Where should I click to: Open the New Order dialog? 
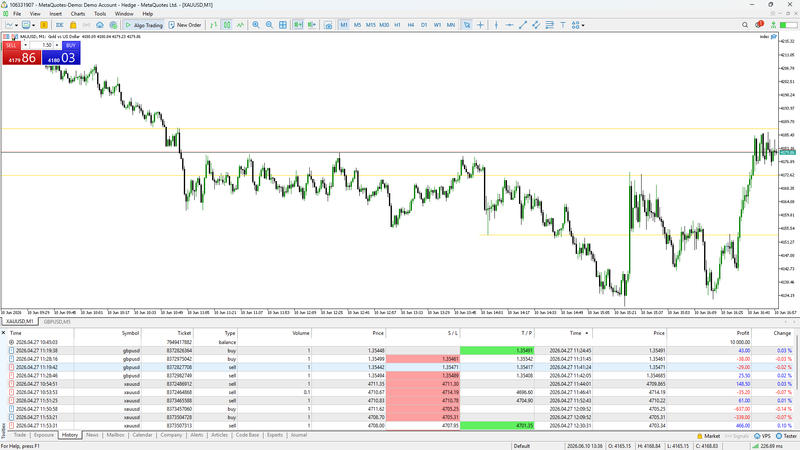point(185,24)
